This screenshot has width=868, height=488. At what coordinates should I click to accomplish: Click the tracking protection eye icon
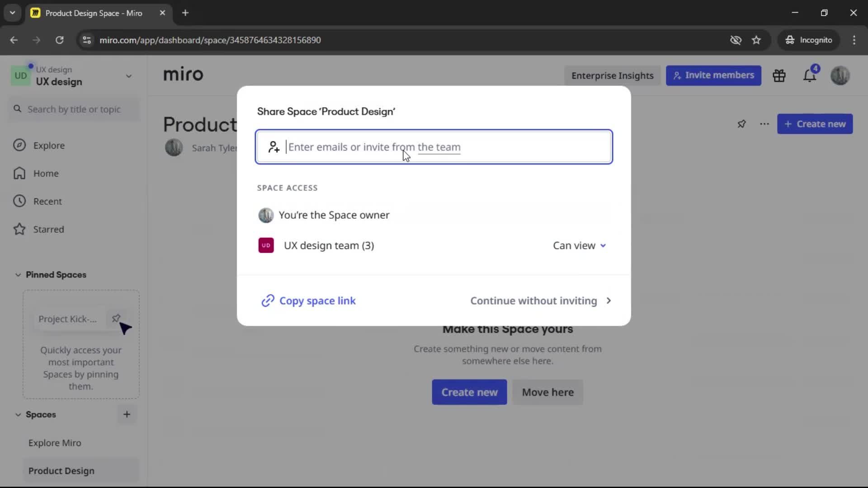tap(736, 40)
